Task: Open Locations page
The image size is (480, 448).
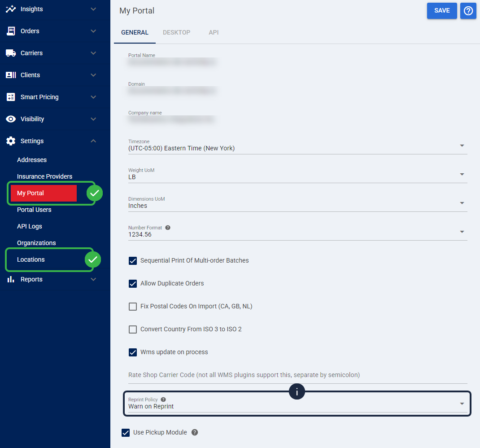Action: point(31,259)
